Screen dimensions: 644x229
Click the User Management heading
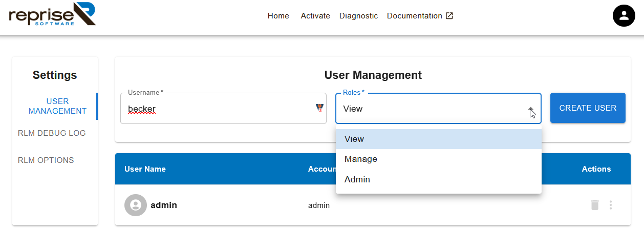[x=373, y=75]
